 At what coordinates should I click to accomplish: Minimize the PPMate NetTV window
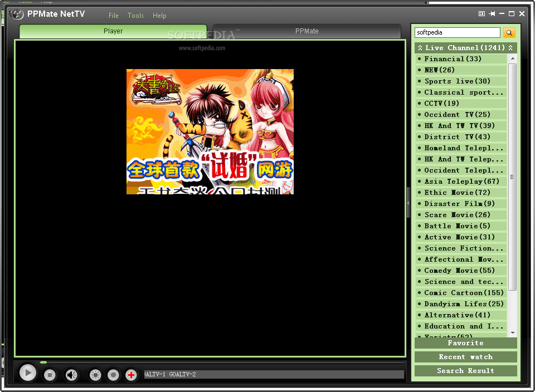click(x=502, y=13)
